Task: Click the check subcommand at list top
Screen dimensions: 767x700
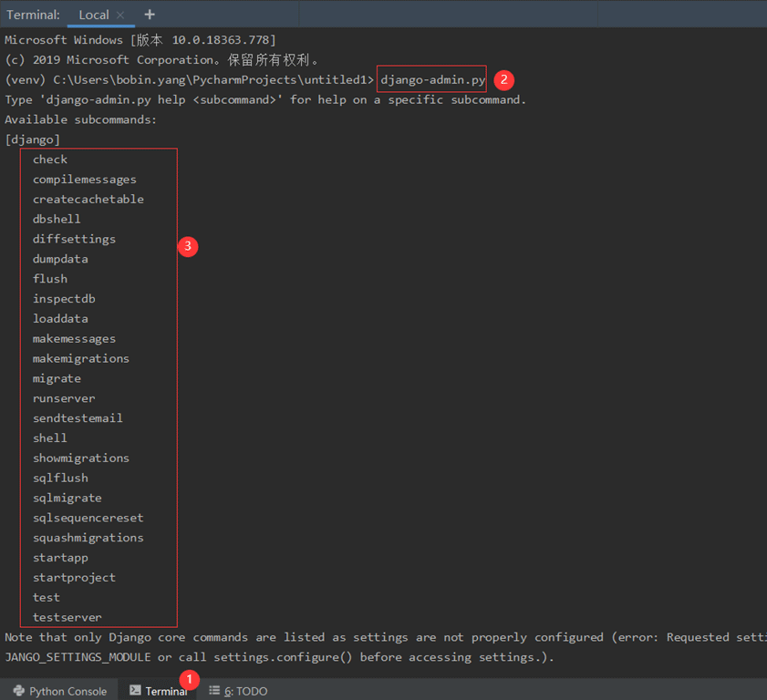Action: [50, 160]
